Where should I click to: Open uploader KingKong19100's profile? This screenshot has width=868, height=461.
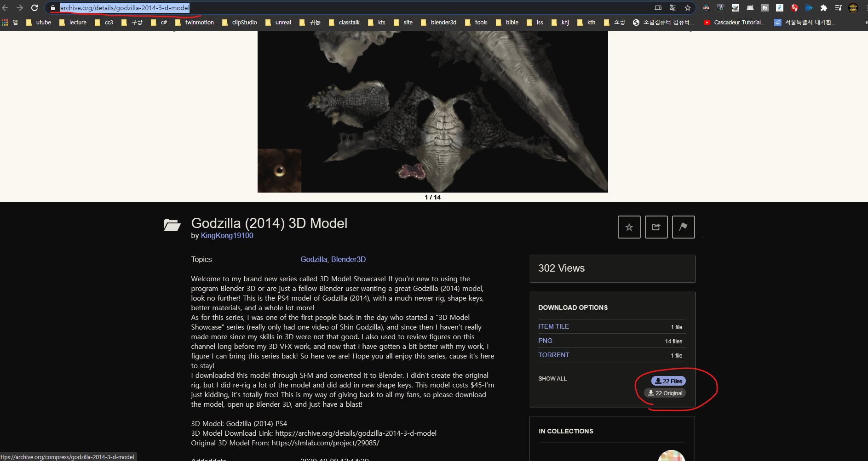click(x=227, y=235)
